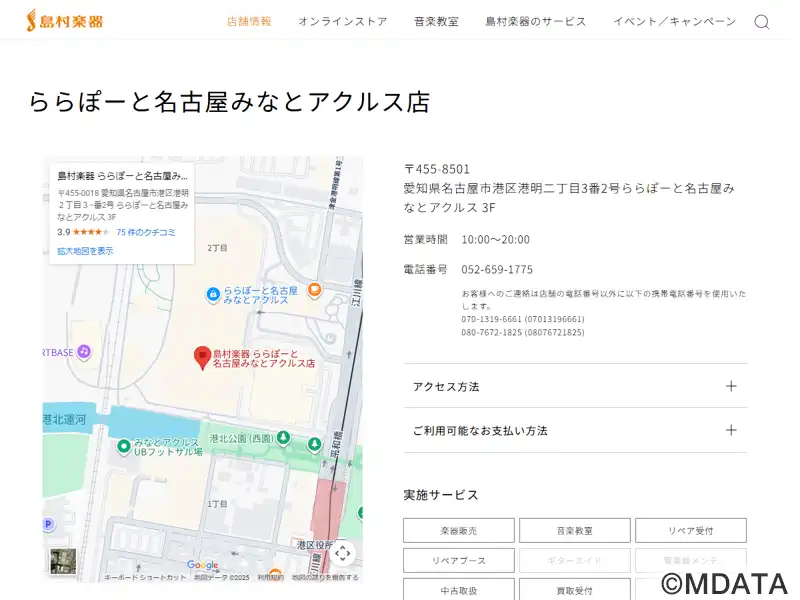Click the blue ららぽーと shopping pin

click(213, 294)
